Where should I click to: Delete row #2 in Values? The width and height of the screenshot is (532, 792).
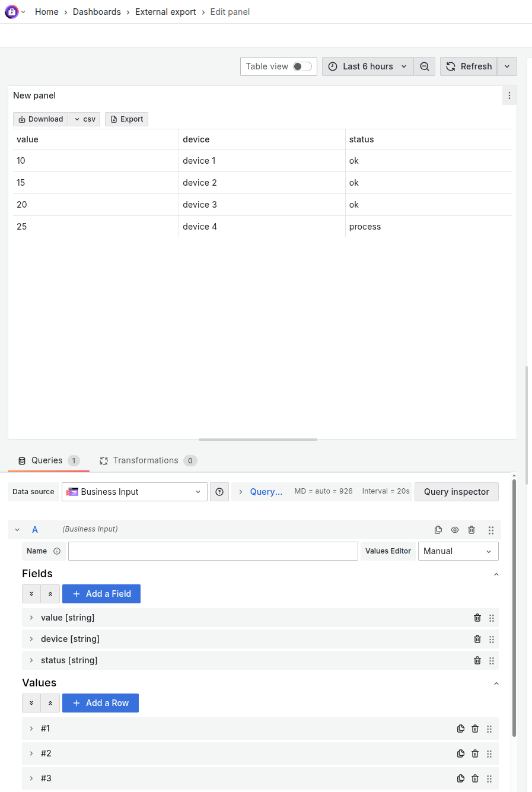[475, 753]
